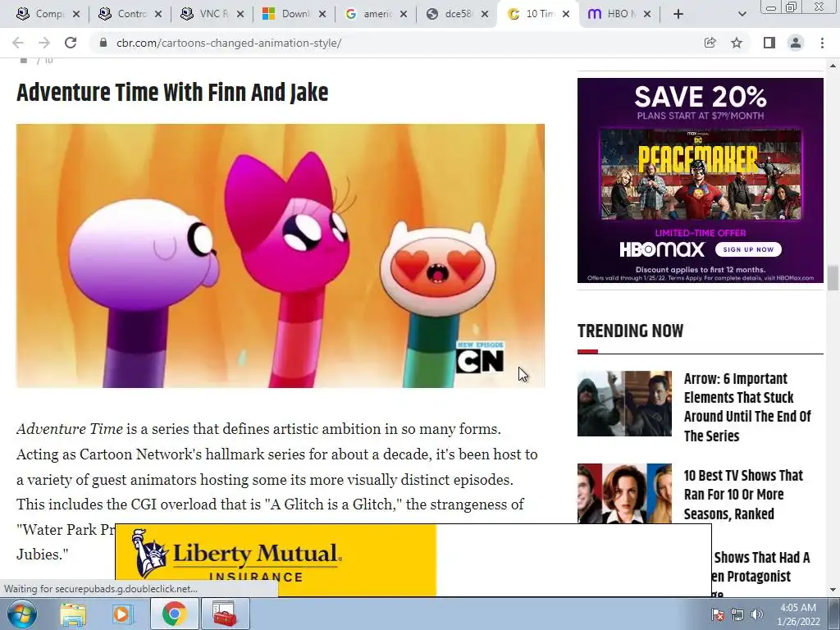Open the Peacemaker HBO Max ad

701,180
